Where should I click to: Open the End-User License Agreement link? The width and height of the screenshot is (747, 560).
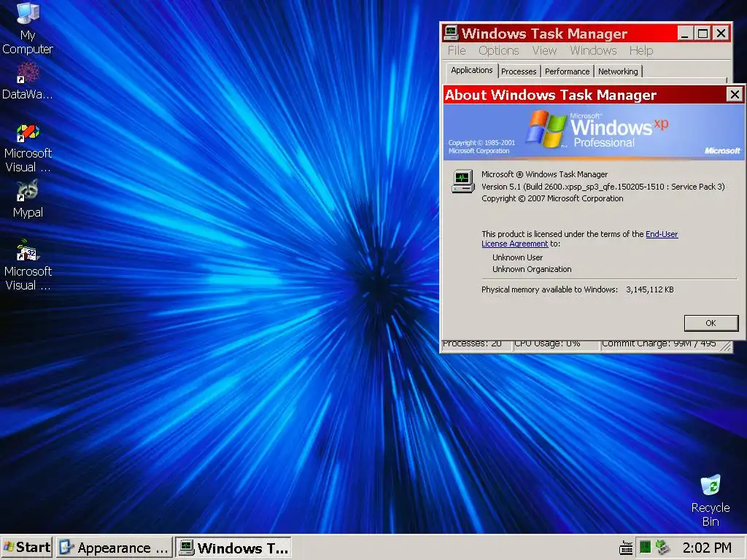tap(580, 238)
